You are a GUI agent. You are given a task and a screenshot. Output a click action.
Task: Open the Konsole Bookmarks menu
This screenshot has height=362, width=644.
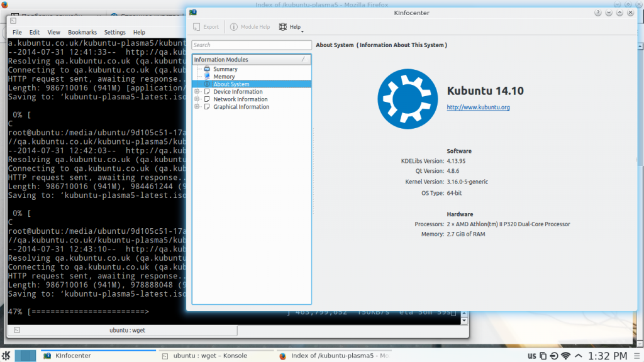(x=82, y=33)
